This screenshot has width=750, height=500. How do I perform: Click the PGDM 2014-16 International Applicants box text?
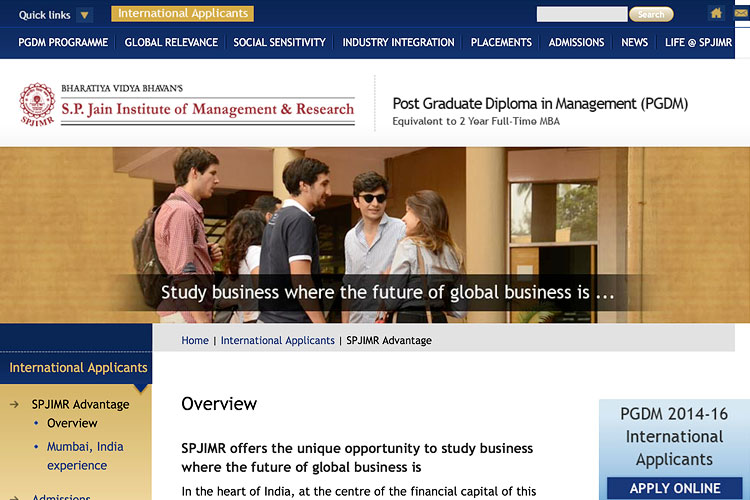[674, 436]
